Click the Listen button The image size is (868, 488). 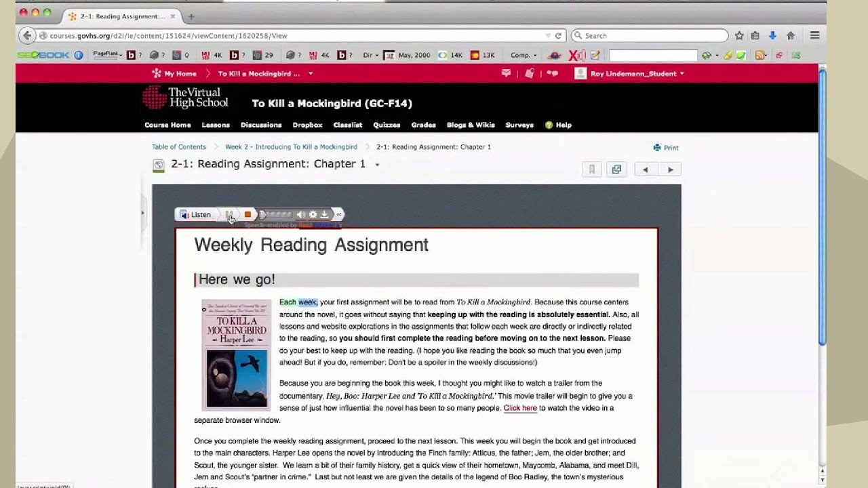[x=196, y=214]
